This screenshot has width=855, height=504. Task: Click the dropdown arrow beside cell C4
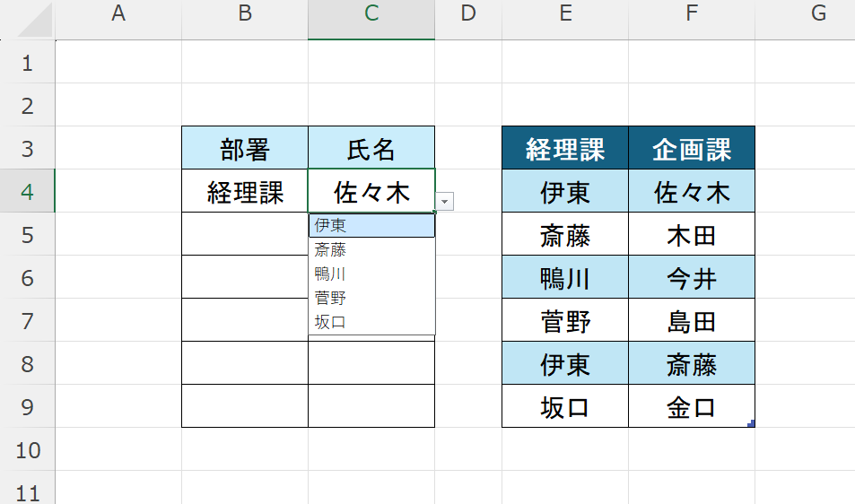pos(444,202)
